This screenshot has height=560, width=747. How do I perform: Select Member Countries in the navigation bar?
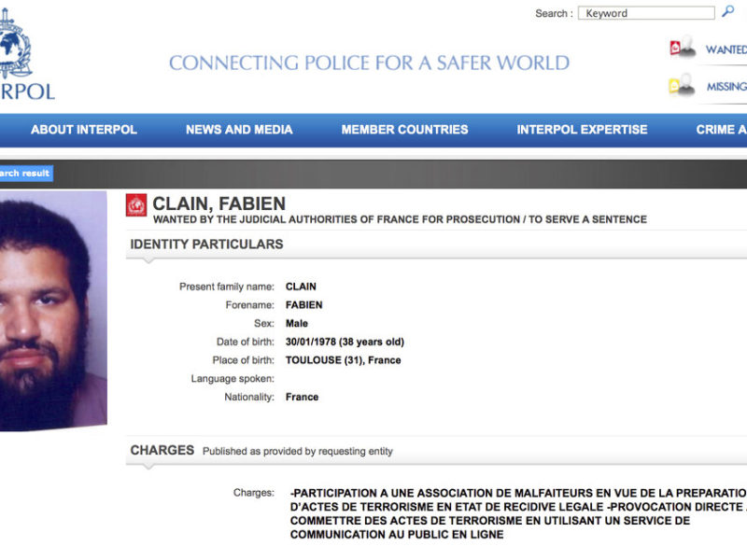pyautogui.click(x=404, y=130)
